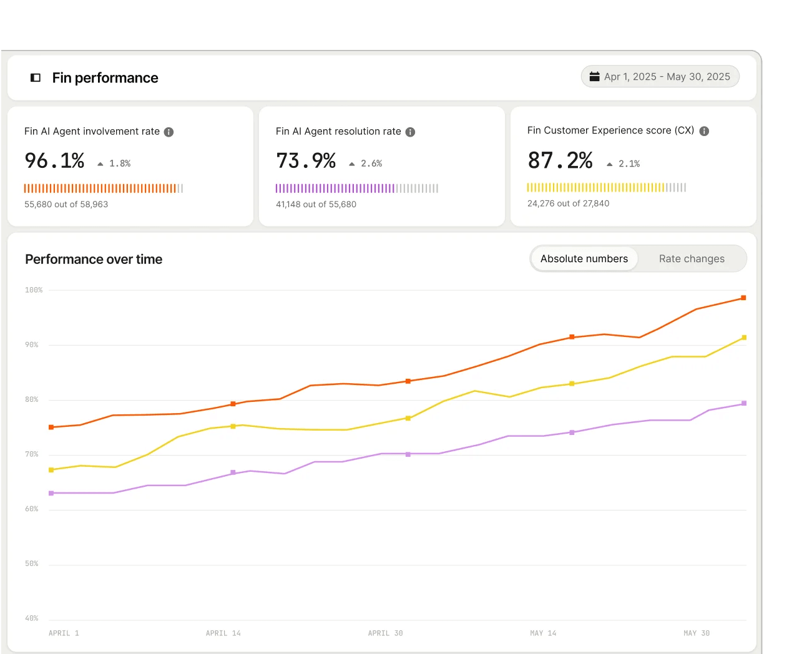Click the up arrow beside 2.6% change
The image size is (812, 654).
point(352,164)
